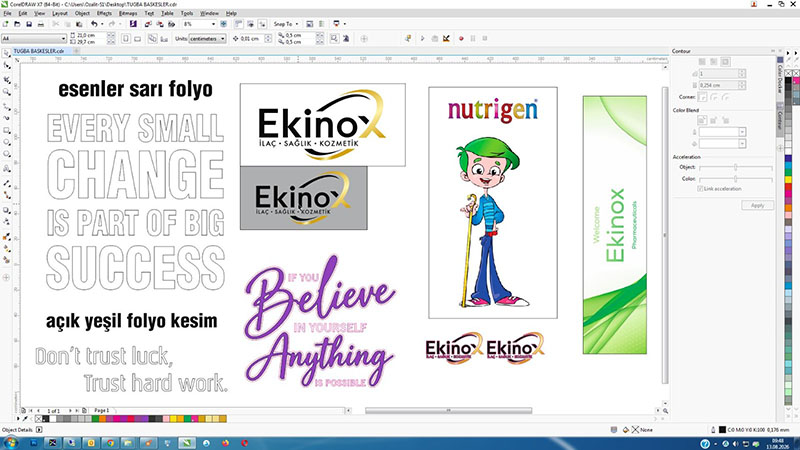
Task: Click the Apply button in Contour docker
Action: click(x=757, y=205)
